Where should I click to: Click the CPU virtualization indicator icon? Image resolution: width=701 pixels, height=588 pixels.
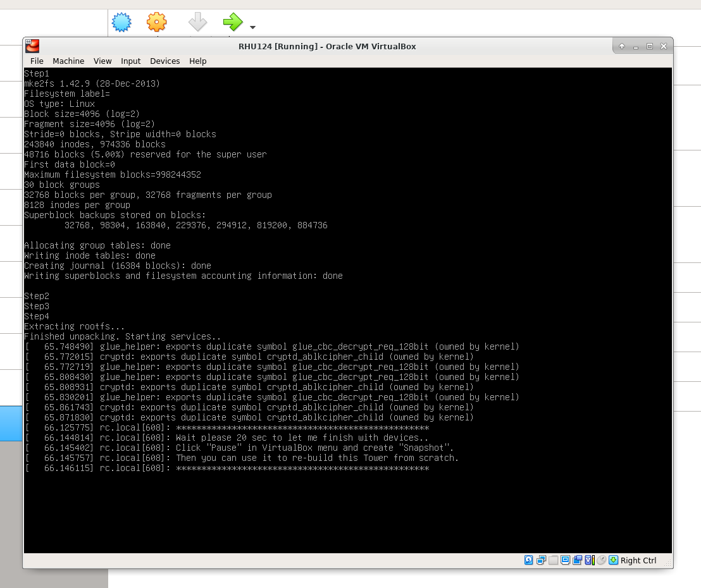coord(589,560)
